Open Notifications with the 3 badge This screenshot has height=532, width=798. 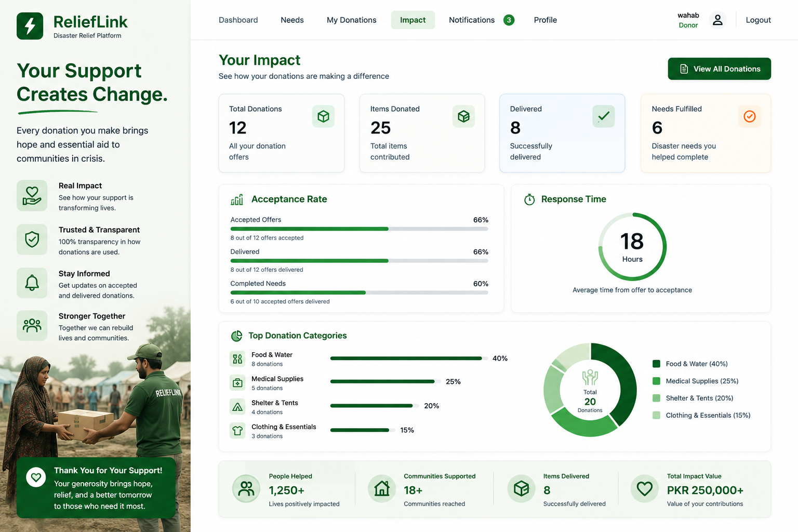point(482,20)
